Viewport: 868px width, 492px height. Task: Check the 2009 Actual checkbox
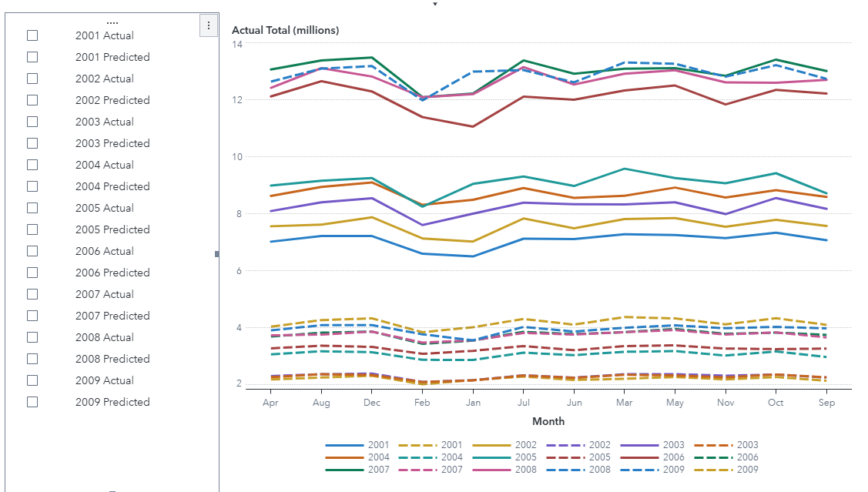click(x=32, y=380)
